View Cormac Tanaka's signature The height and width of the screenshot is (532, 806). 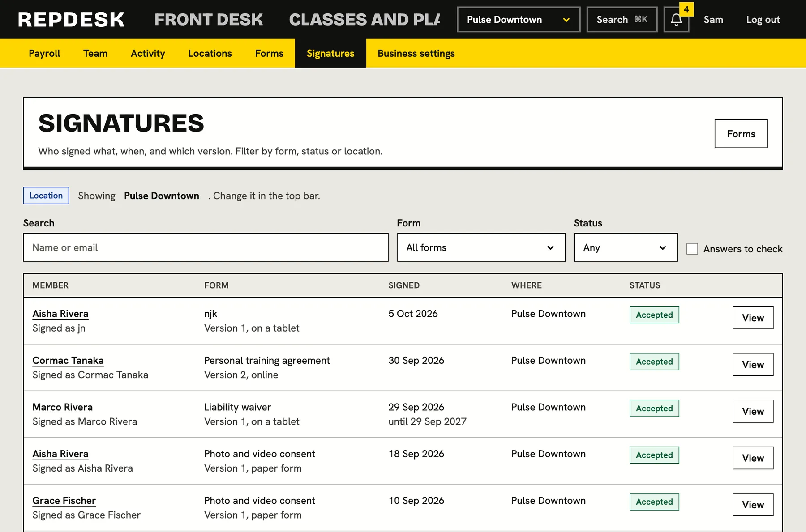[753, 365]
